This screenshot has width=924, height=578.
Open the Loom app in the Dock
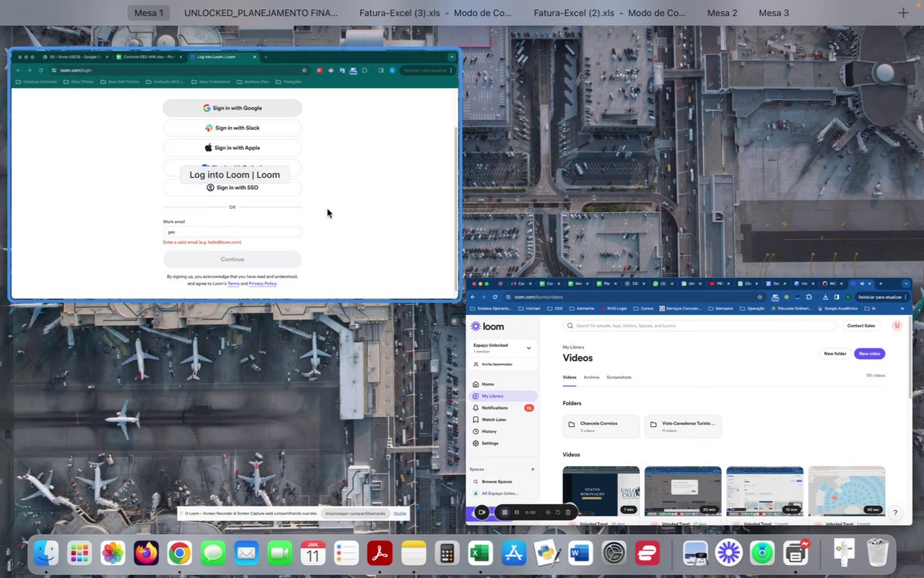click(x=728, y=553)
